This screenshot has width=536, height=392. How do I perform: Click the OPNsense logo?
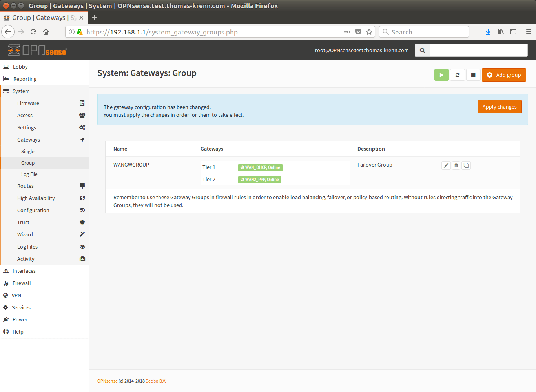[37, 50]
